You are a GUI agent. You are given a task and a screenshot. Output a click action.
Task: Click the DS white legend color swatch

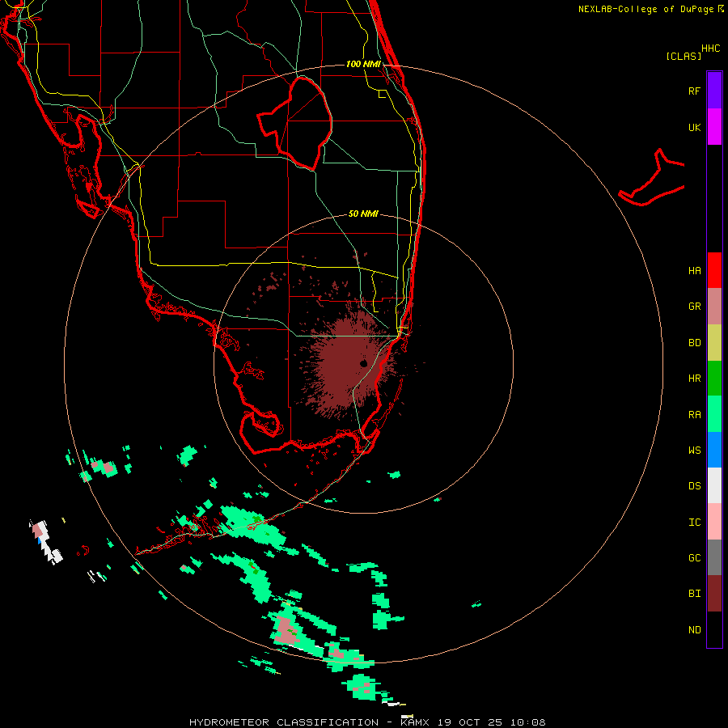714,485
